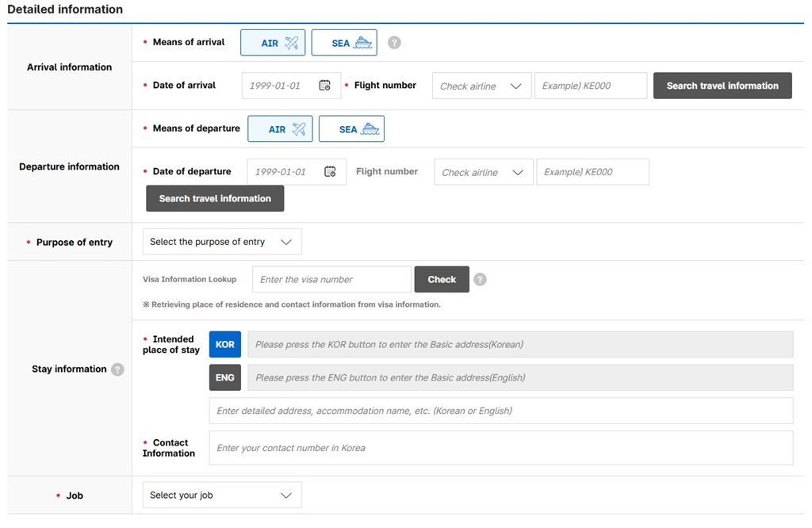Open the departure Check airline dropdown
This screenshot has height=528, width=812.
pos(483,172)
